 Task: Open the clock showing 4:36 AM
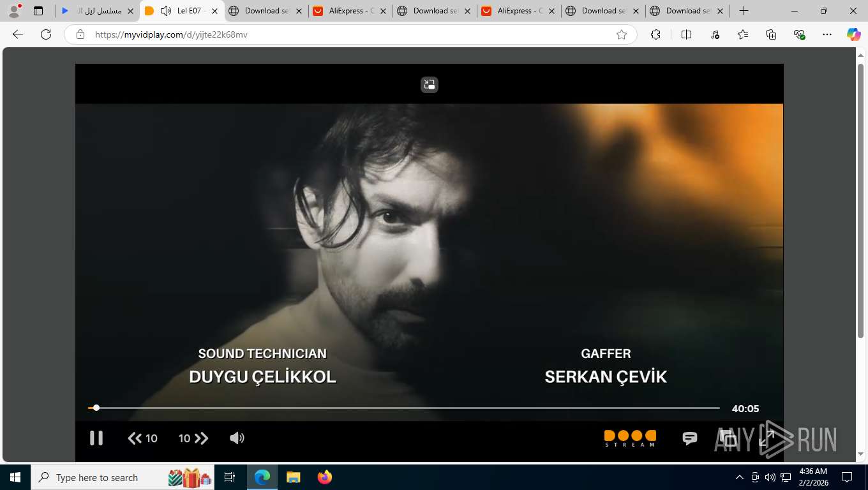813,477
